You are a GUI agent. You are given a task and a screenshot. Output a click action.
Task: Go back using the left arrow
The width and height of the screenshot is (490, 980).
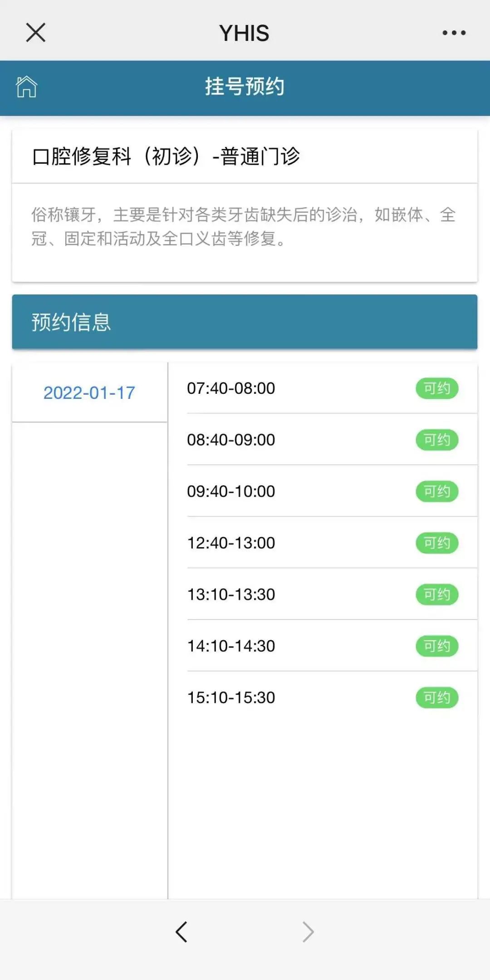point(181,932)
